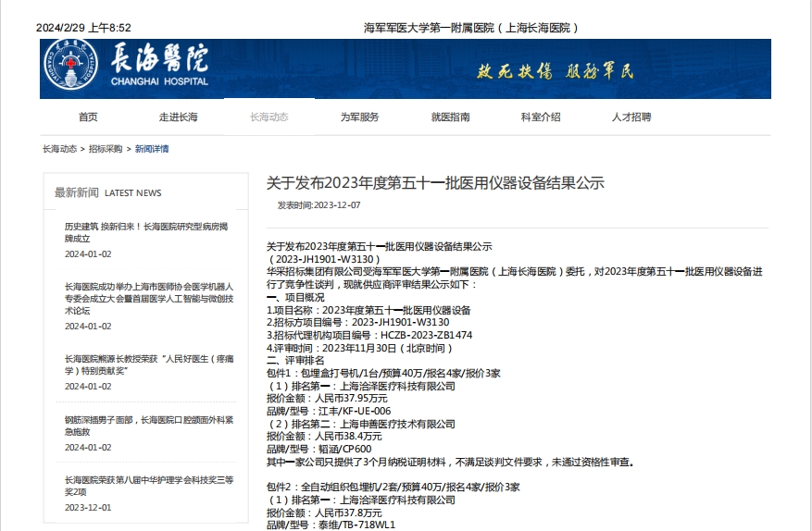Select the 长海动态 navigation tab
The image size is (812, 531).
pos(269,117)
